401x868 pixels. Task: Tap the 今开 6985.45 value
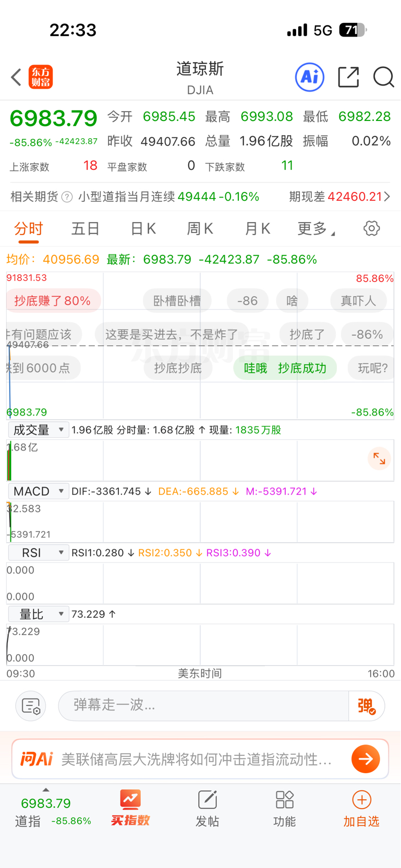[169, 116]
